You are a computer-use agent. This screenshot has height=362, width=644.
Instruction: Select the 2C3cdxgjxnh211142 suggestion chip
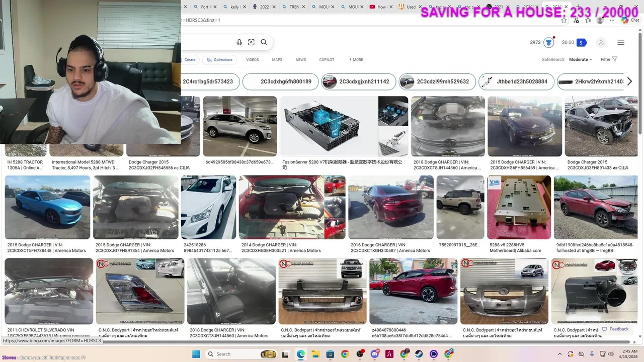[x=358, y=81]
